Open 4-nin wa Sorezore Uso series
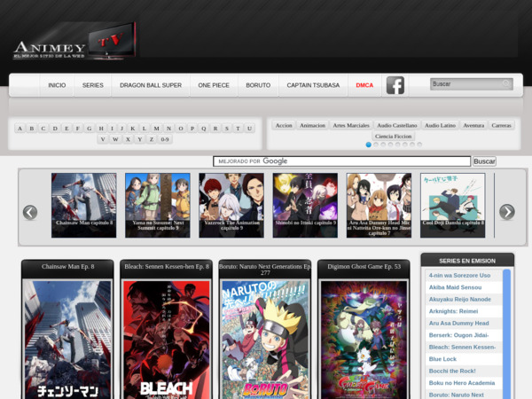Screen dimensions: 532x399 (x=459, y=276)
